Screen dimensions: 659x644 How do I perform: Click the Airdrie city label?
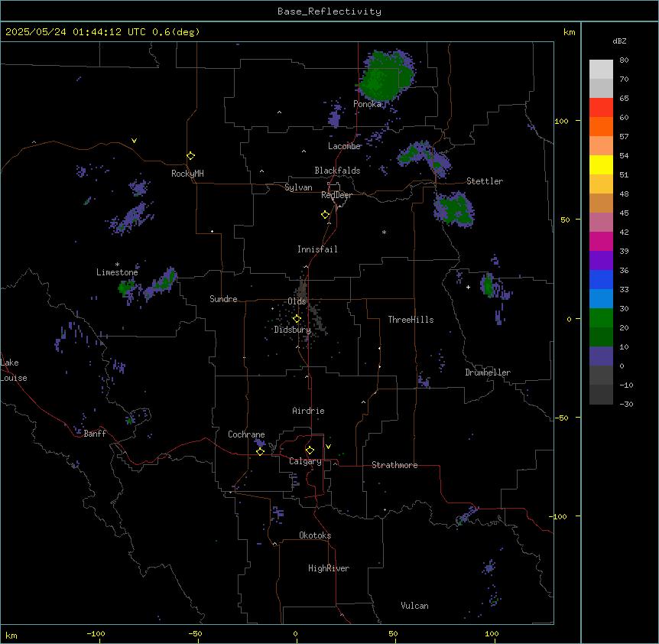[308, 411]
